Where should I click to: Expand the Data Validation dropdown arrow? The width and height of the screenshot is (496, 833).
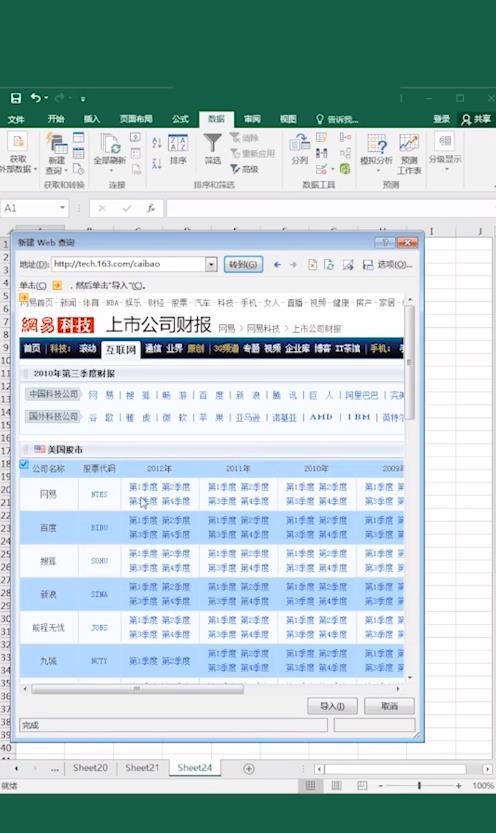332,169
